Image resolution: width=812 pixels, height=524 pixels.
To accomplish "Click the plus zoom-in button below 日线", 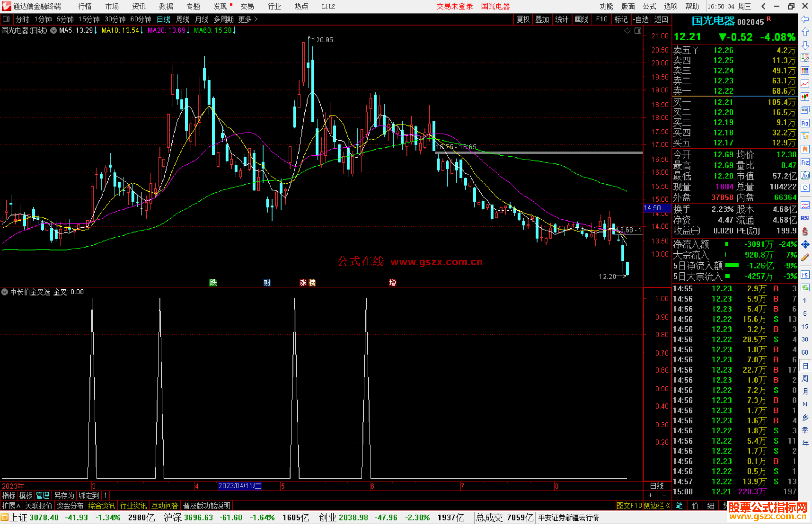I will tap(651, 495).
